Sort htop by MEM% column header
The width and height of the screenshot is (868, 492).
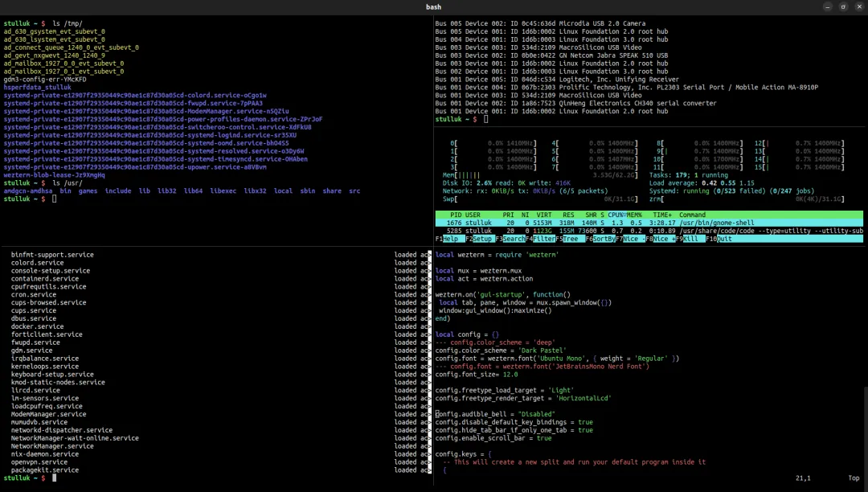(634, 215)
